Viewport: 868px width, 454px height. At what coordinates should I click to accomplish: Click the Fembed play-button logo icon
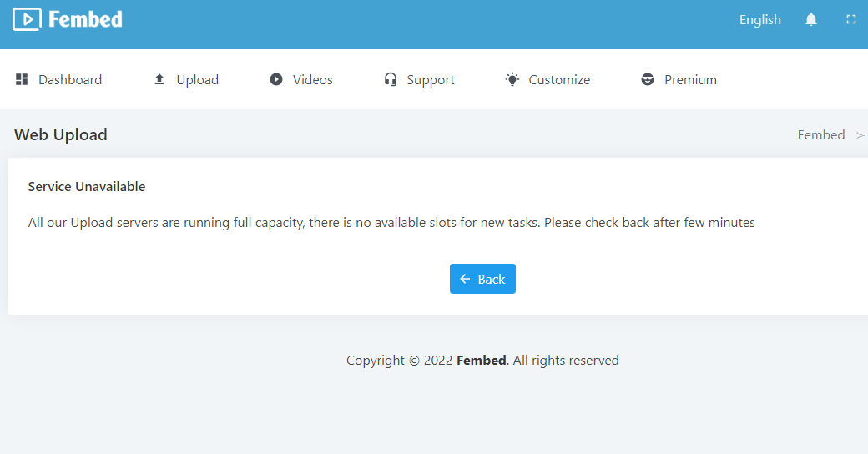coord(27,19)
